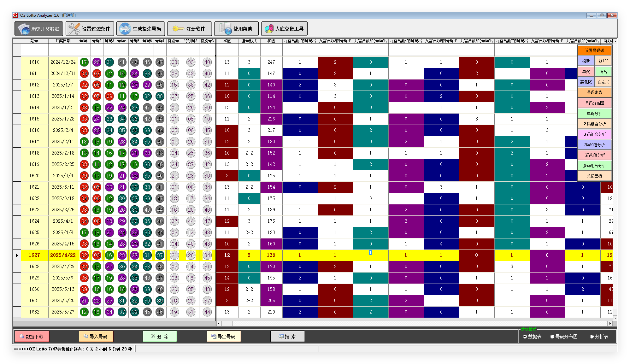Click the 导出号码 button
This screenshot has width=630, height=364.
[x=224, y=336]
